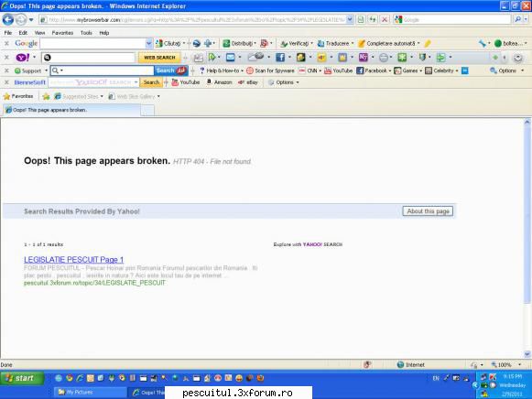Click the Verificati spellcheck button
Image resolution: width=532 pixels, height=399 pixels.
click(296, 43)
